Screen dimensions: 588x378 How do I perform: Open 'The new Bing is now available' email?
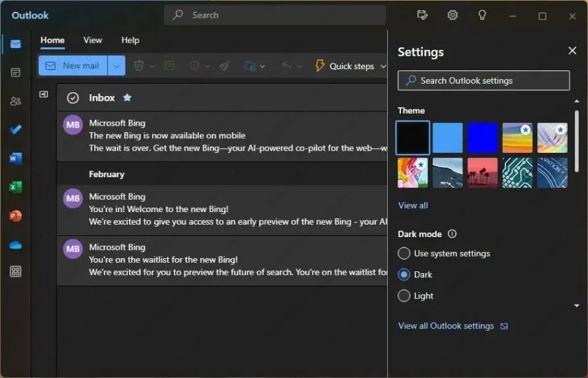coord(222,136)
